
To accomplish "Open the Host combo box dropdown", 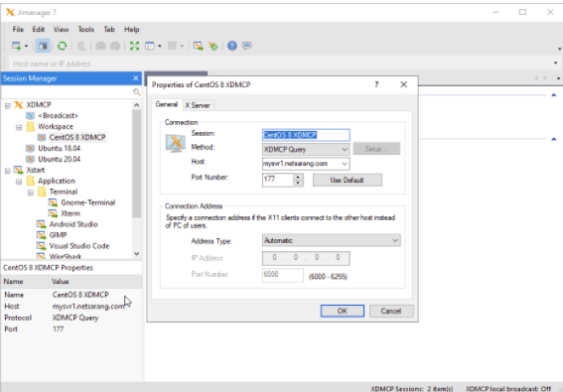I will coord(345,164).
